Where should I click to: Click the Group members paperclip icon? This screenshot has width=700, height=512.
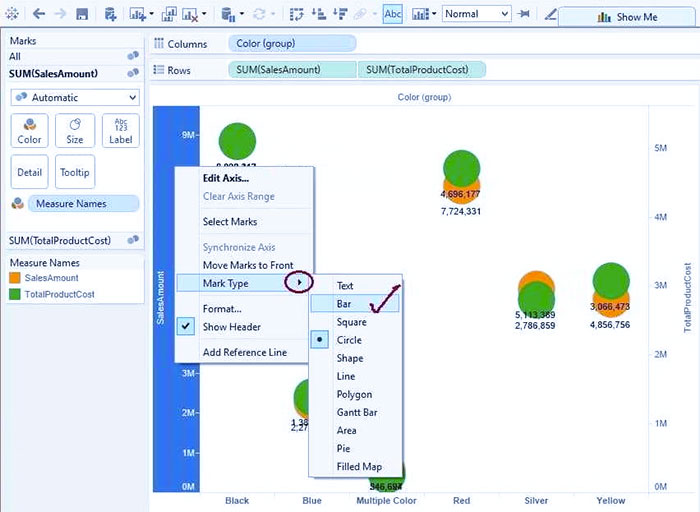point(360,14)
